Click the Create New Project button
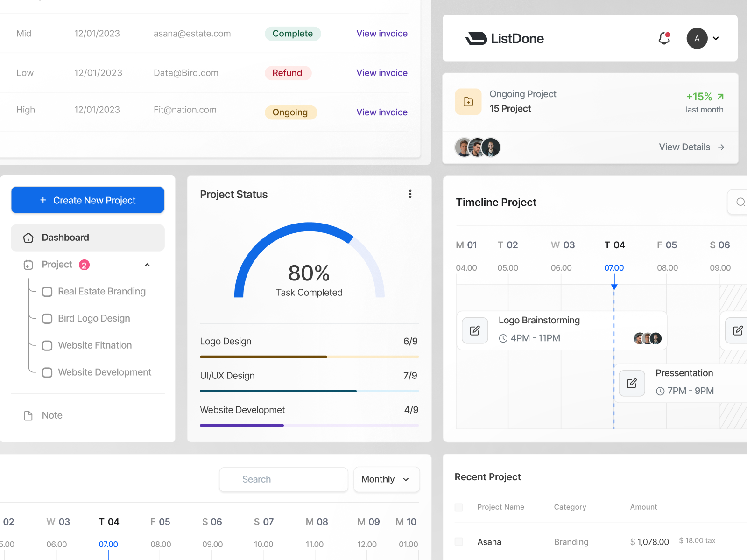This screenshot has width=747, height=560. tap(87, 200)
